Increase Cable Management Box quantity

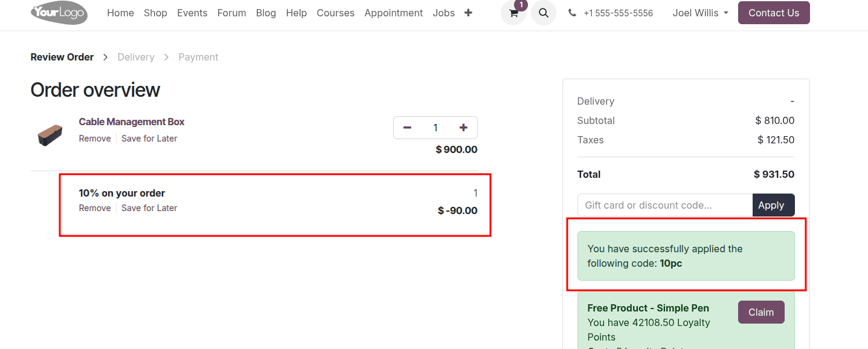point(463,128)
